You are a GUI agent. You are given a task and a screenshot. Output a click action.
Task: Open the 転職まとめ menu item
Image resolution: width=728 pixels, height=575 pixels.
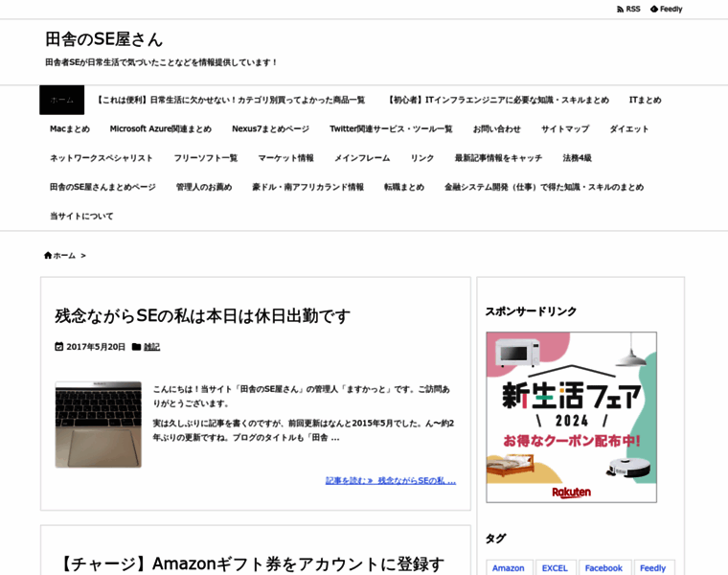coord(404,187)
